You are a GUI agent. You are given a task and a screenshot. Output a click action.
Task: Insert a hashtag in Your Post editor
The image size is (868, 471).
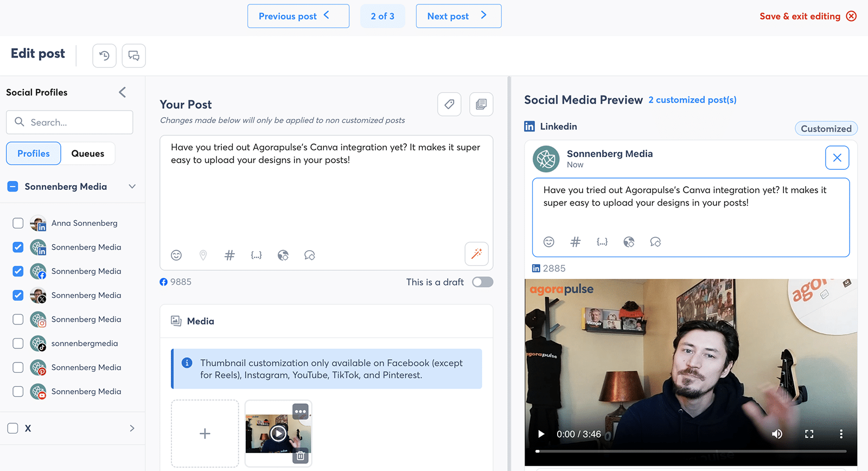point(229,255)
